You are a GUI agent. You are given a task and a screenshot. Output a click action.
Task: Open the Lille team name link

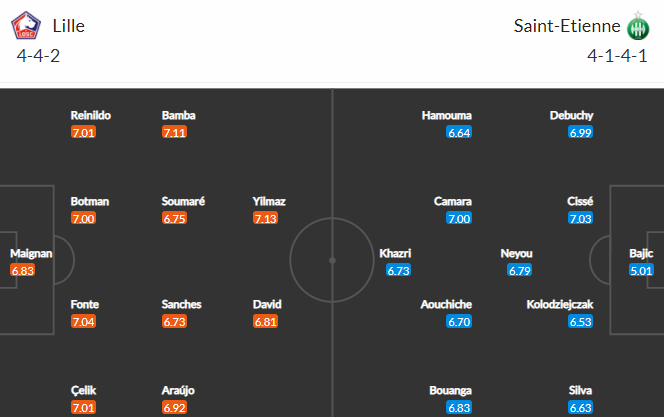[69, 26]
